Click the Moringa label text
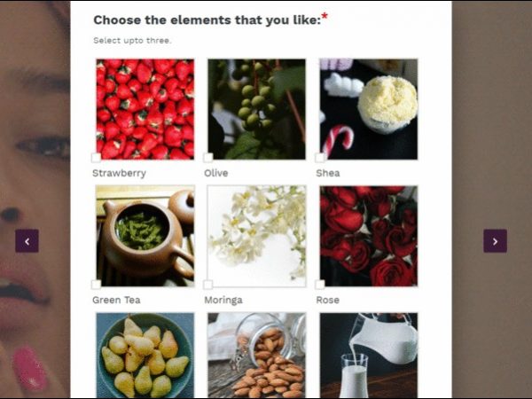Screen dimensions: 532x399 pyautogui.click(x=223, y=301)
